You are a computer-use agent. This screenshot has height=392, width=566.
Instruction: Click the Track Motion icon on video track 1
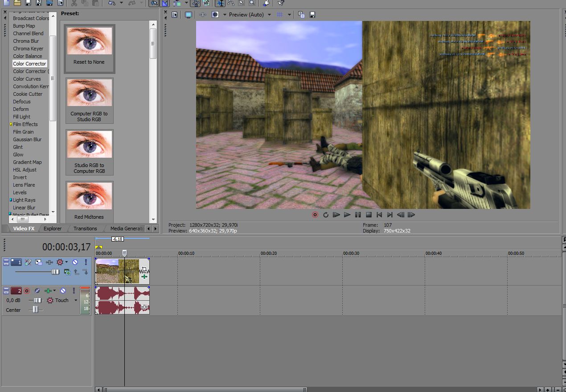click(39, 262)
